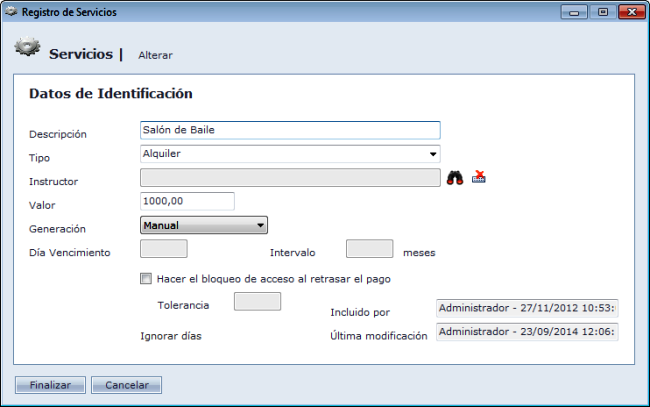Image resolution: width=650 pixels, height=407 pixels.
Task: Click the Intervalo months input box
Action: [369, 249]
